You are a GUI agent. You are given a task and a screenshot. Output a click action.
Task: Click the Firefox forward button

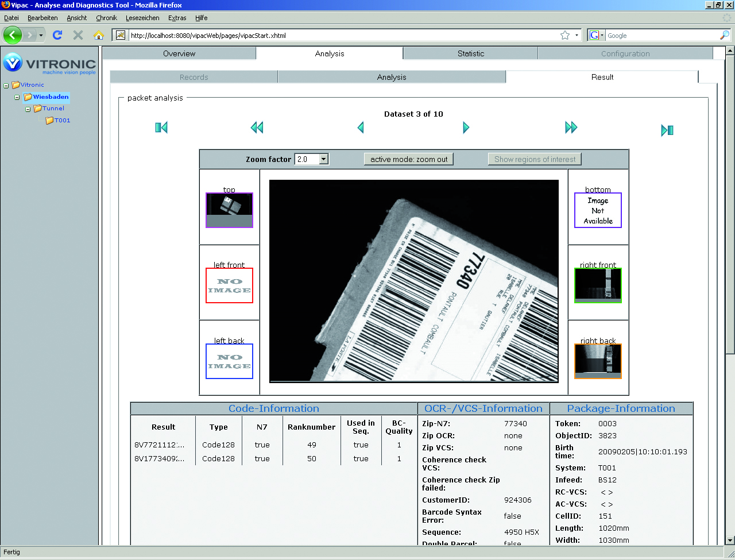click(30, 35)
